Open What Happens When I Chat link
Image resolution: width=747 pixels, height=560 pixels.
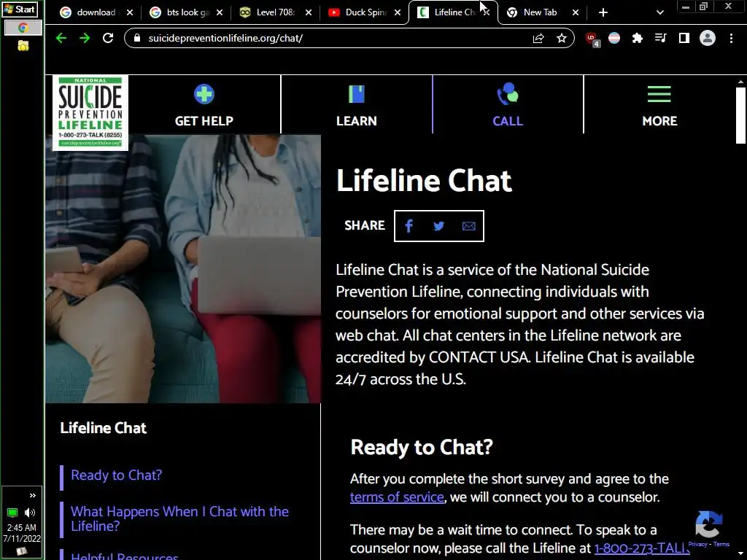(179, 518)
